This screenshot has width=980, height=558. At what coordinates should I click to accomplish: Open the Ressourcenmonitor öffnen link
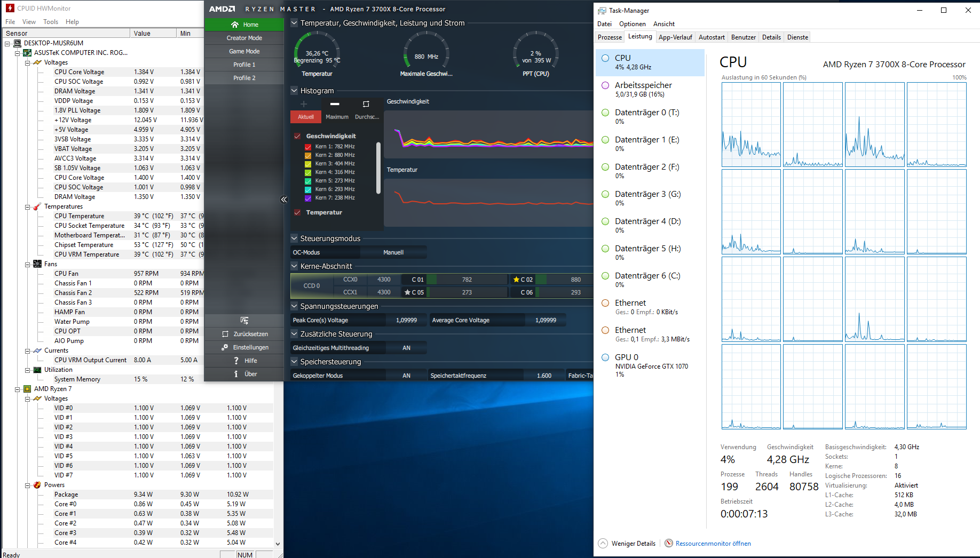point(713,544)
